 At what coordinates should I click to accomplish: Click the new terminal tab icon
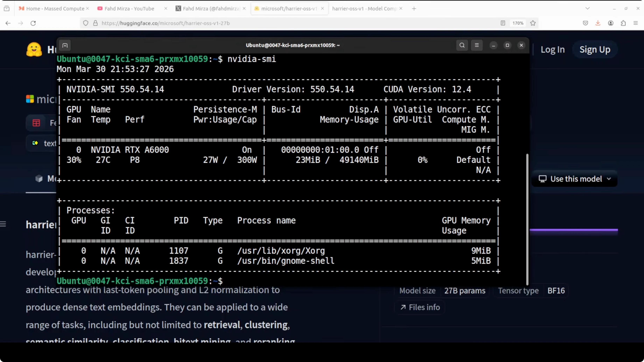tap(65, 45)
